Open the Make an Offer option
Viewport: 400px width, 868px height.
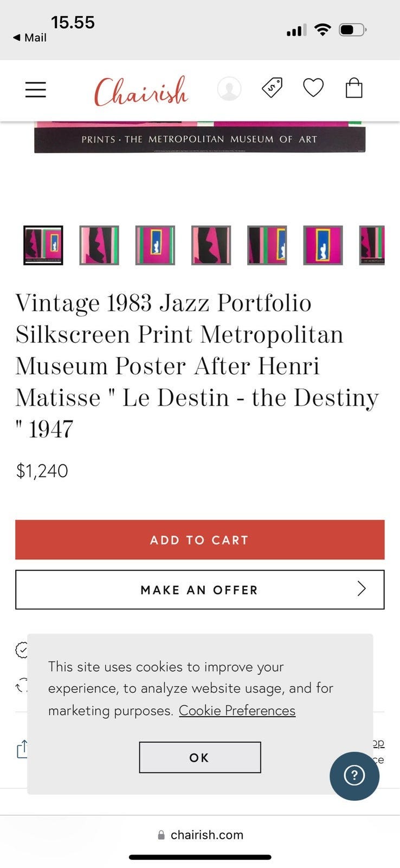[200, 590]
